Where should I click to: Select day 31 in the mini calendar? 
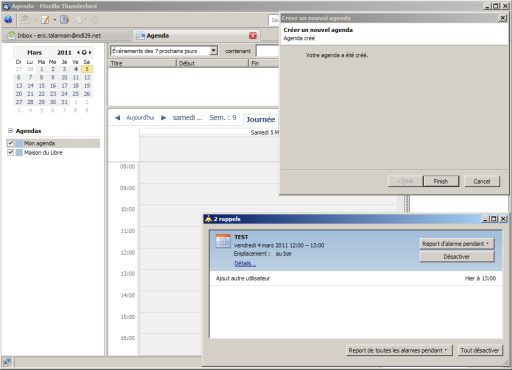coord(64,102)
